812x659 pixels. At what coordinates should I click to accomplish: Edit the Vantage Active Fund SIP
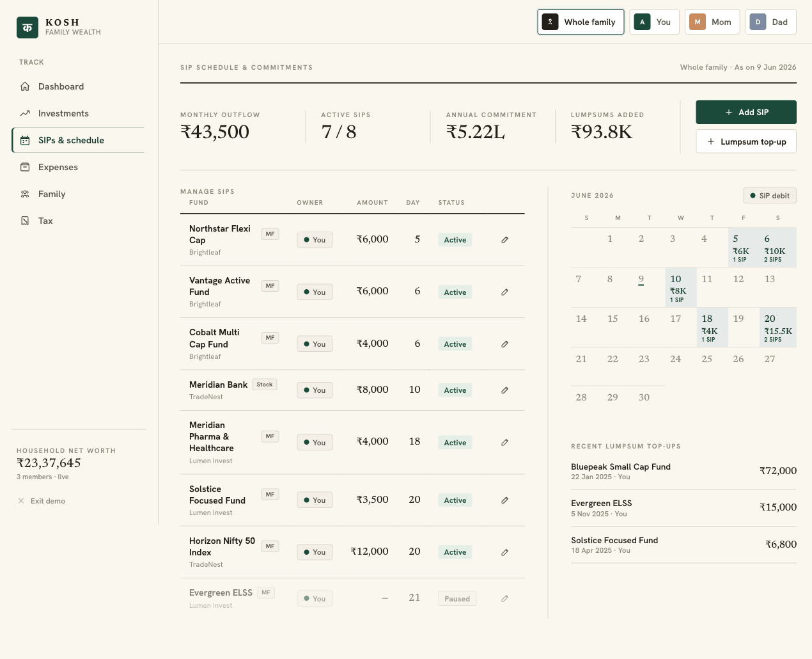504,292
